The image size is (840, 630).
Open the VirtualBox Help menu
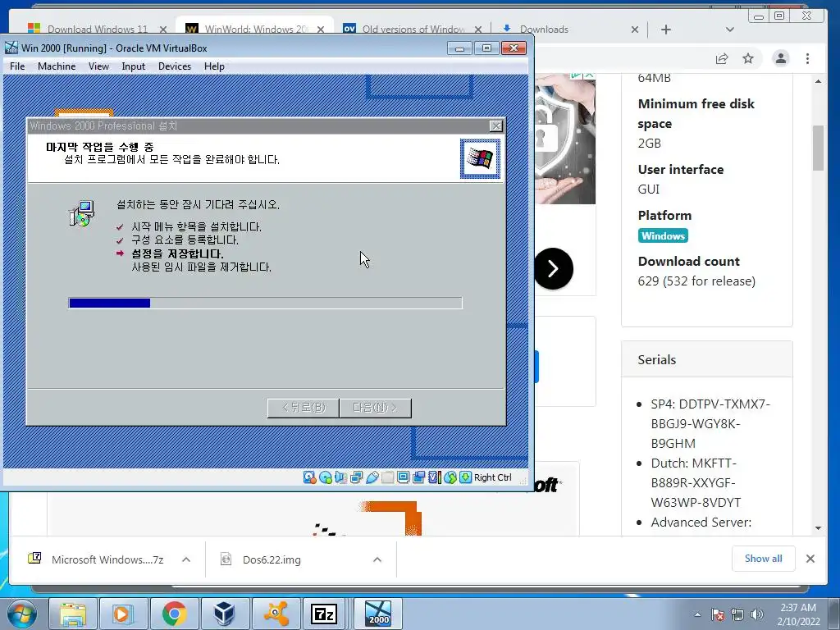point(214,66)
